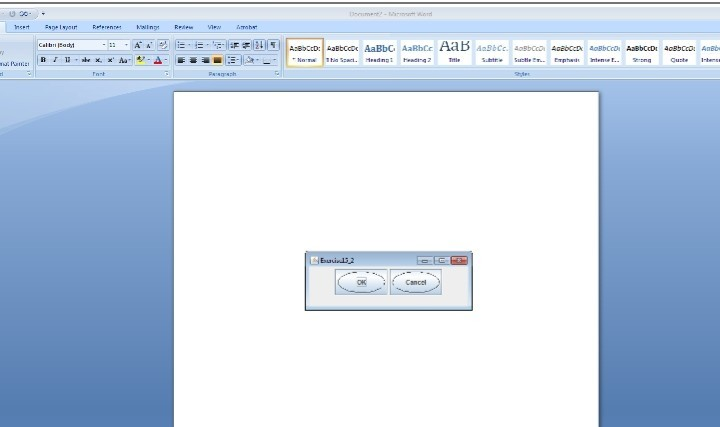
Task: Switch to the Mailings tab
Action: [x=148, y=27]
